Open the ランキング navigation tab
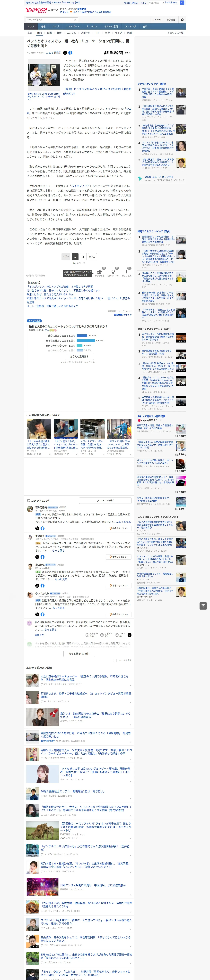 (130, 27)
